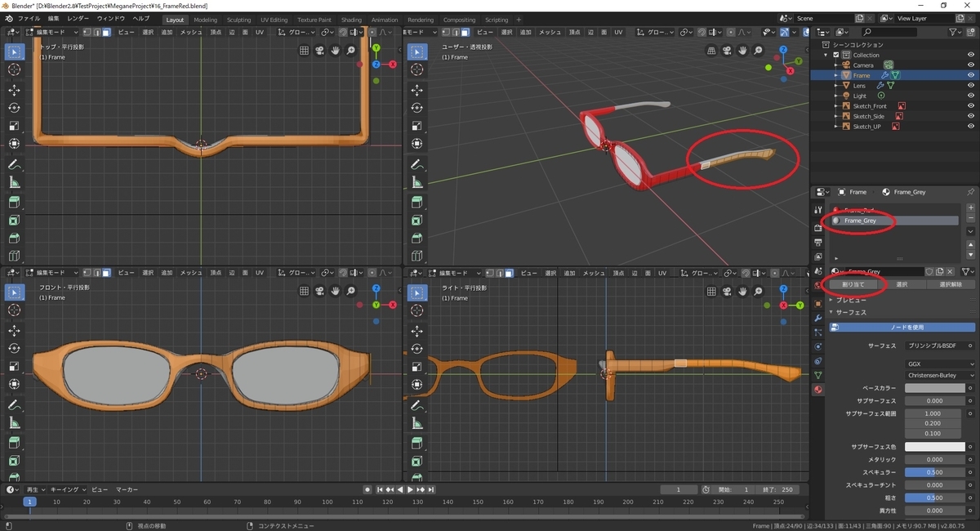The width and height of the screenshot is (980, 531).
Task: Hide the Light object in outliner
Action: pos(970,96)
